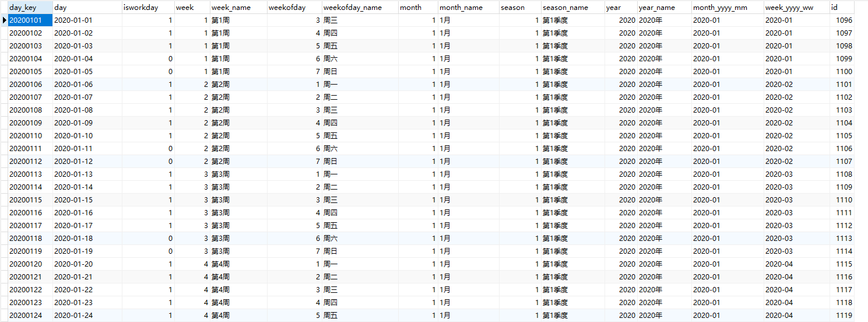Select the day cell 2020-01-16
Image resolution: width=868 pixels, height=322 pixels.
pos(87,213)
